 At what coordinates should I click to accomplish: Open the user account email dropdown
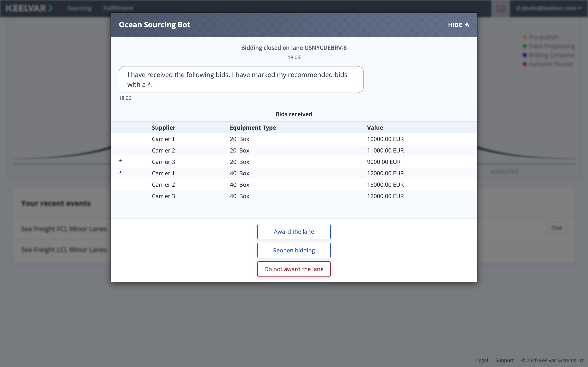pos(548,9)
